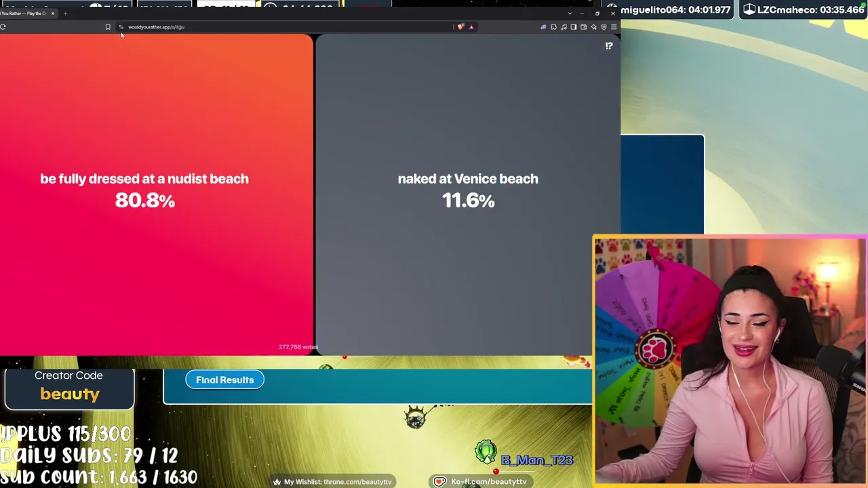Select the Would You Rather browser tab

pyautogui.click(x=27, y=13)
